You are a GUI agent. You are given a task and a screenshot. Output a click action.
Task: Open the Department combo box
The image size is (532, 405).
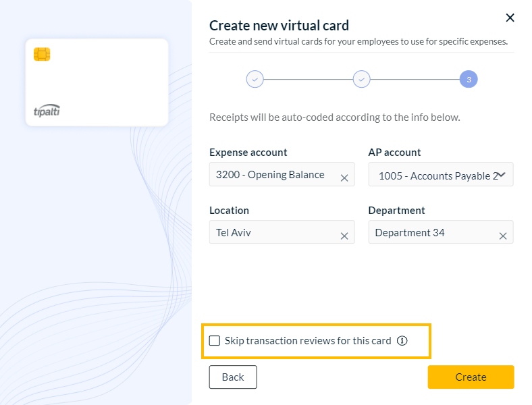click(441, 232)
